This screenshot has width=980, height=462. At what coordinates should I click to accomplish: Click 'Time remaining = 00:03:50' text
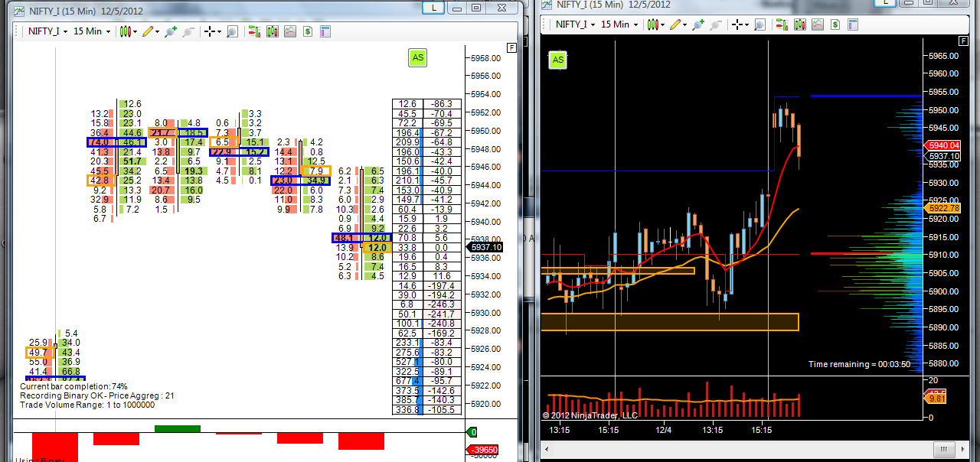point(859,364)
